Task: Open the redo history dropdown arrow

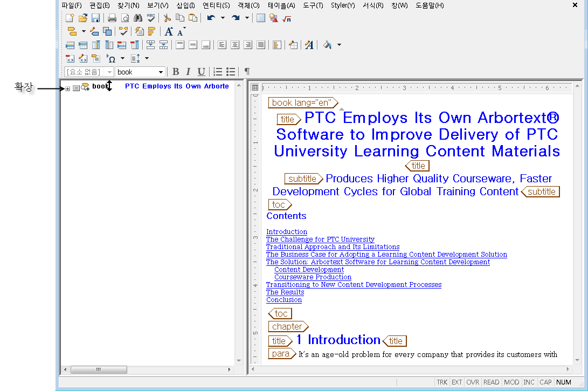Action: [x=247, y=18]
